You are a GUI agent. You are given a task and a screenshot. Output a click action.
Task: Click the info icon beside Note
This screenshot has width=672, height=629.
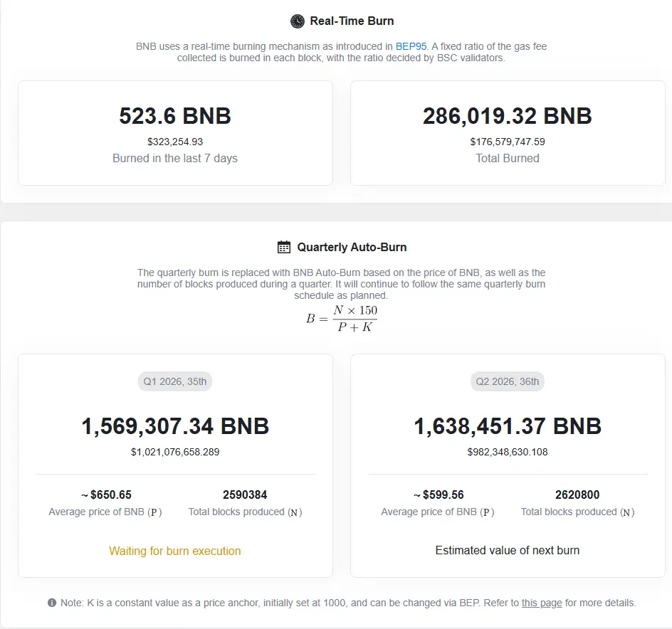(52, 603)
